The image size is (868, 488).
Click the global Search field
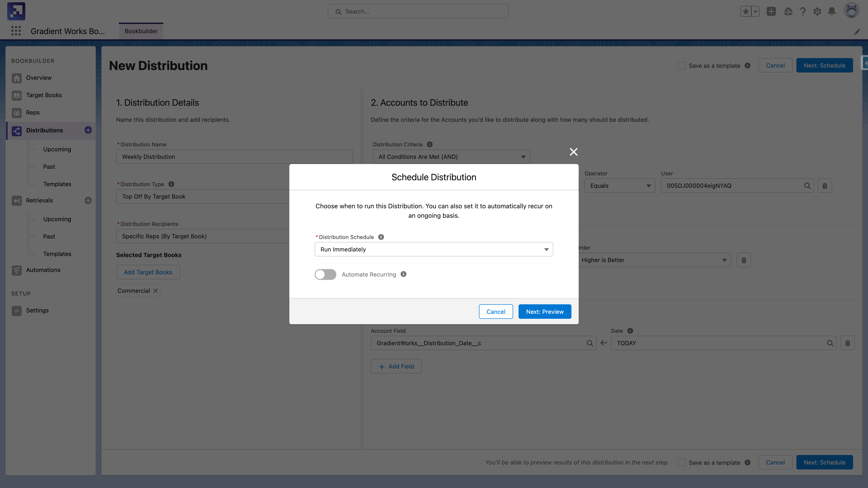pos(418,12)
